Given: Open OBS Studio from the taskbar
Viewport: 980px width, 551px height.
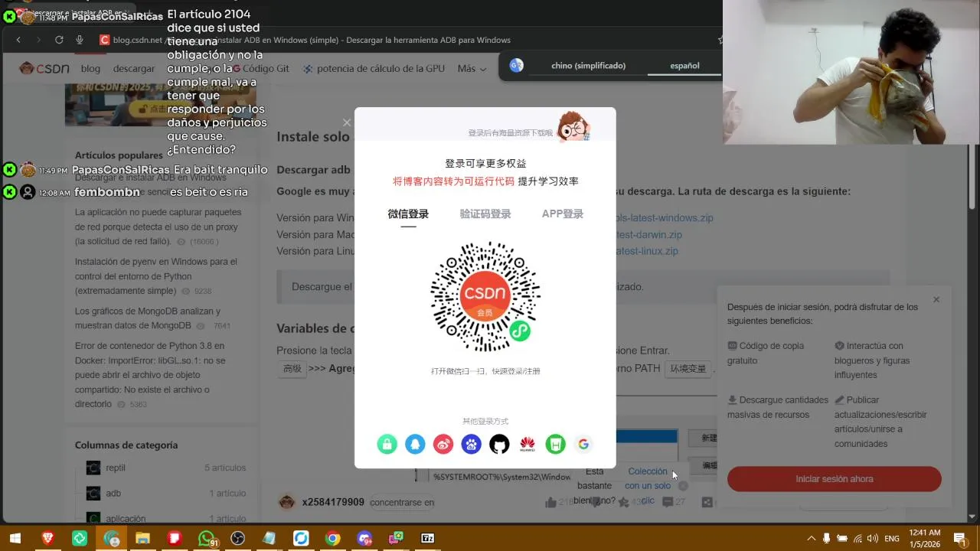Looking at the screenshot, I should (x=237, y=539).
